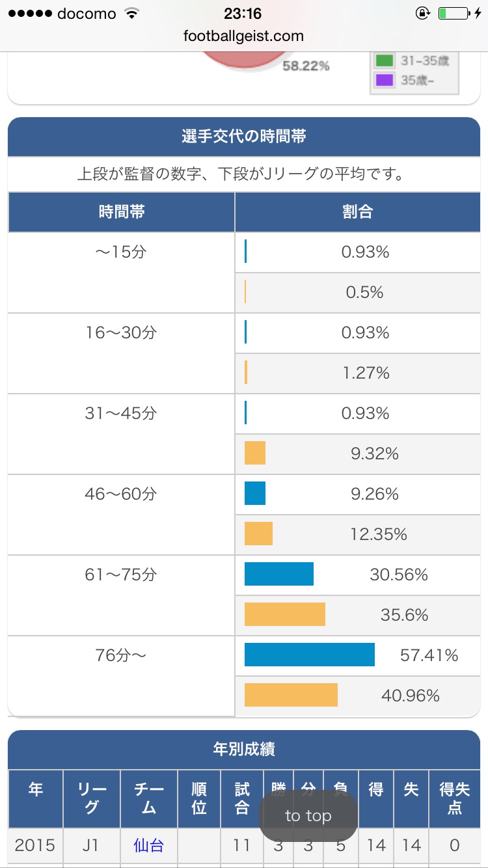Select the 時間帯 column header

pos(122,212)
